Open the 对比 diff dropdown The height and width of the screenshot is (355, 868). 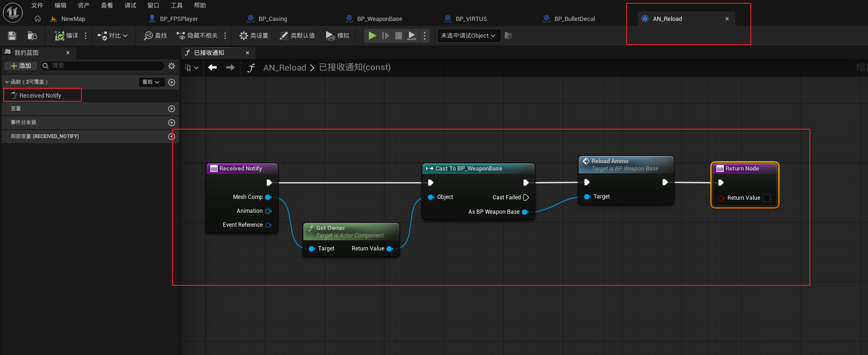(113, 36)
